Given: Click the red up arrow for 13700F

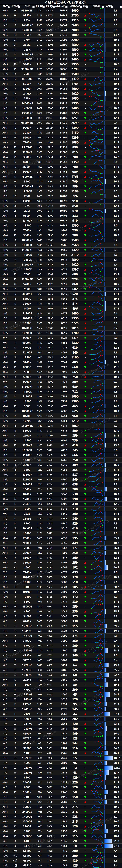Looking at the screenshot, I should (85, 89).
